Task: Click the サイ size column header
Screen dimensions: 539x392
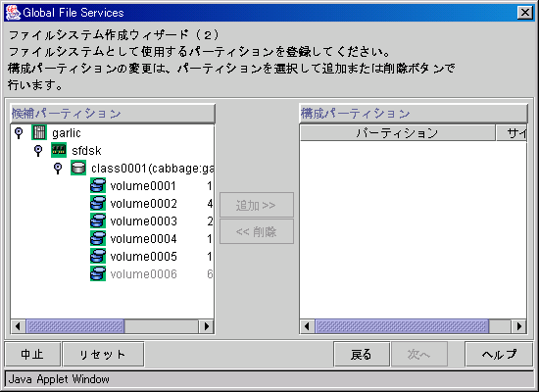Action: point(512,132)
